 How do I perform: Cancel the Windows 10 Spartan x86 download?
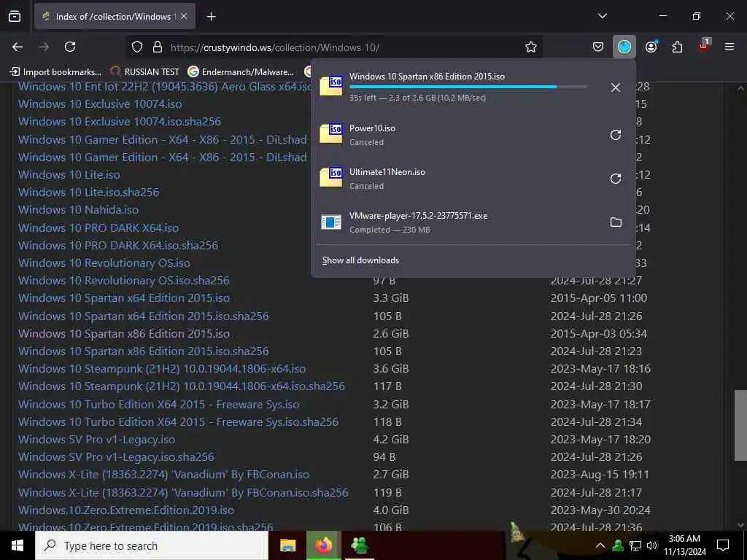(x=616, y=87)
